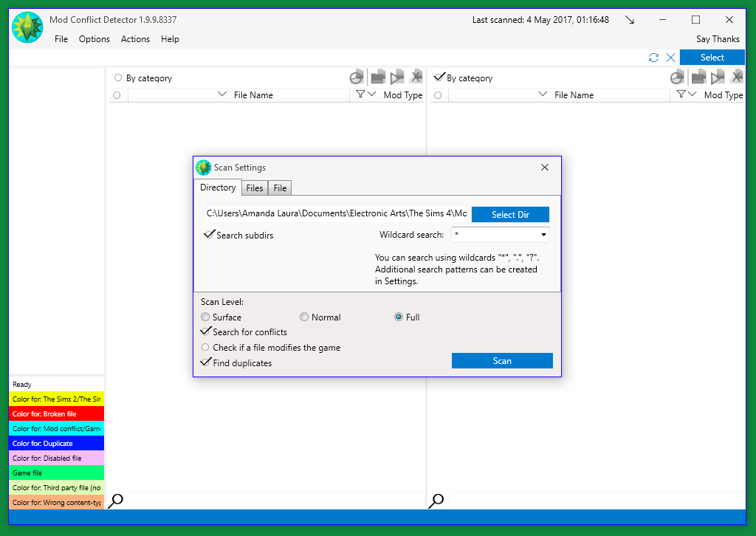756x536 pixels.
Task: Toggle select-all circle in right panel header
Action: coord(438,95)
